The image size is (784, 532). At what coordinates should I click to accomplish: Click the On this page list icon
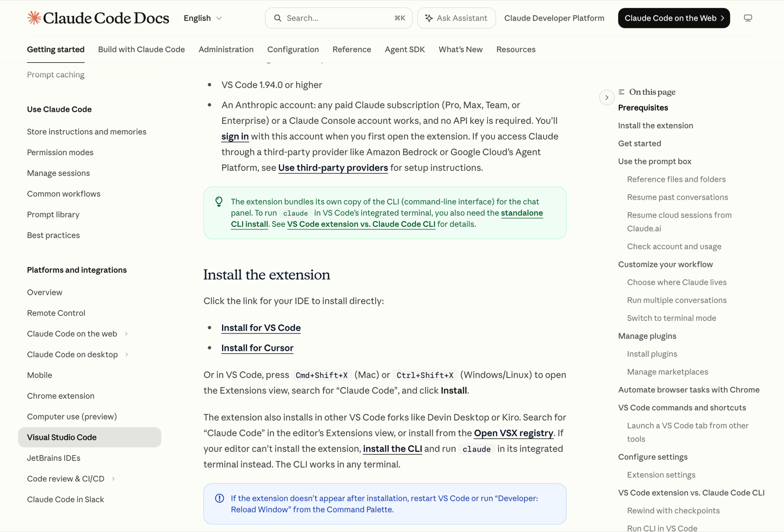pos(621,92)
